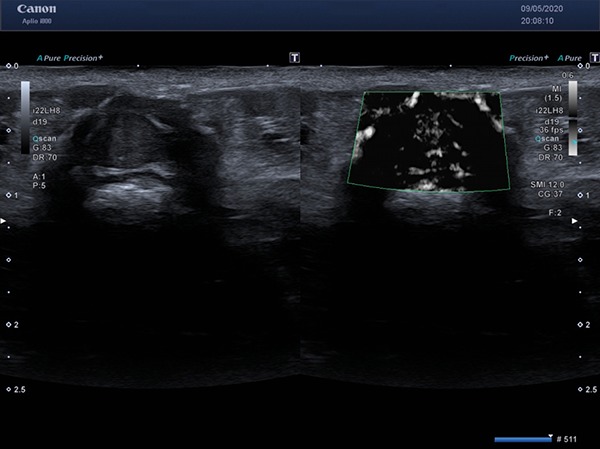Select the left i22LH8 transducer label
600x449 pixels.
(x=46, y=111)
